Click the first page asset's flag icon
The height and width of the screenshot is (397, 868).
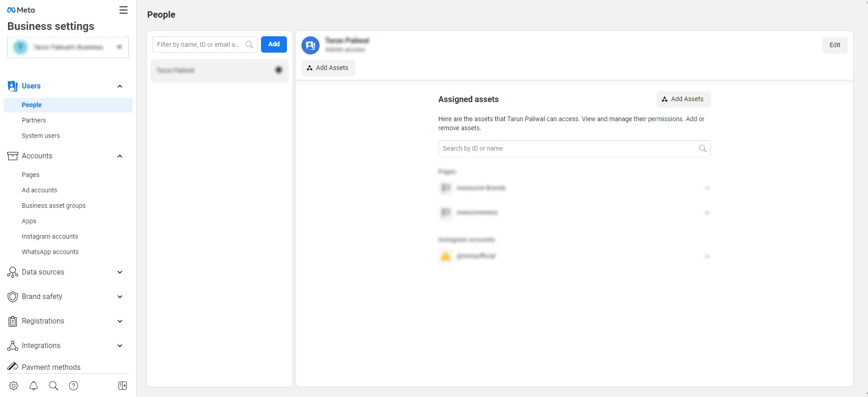pyautogui.click(x=446, y=188)
